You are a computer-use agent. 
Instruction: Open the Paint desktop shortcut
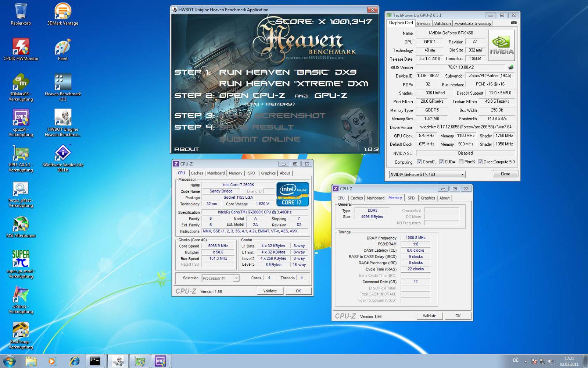coord(62,49)
